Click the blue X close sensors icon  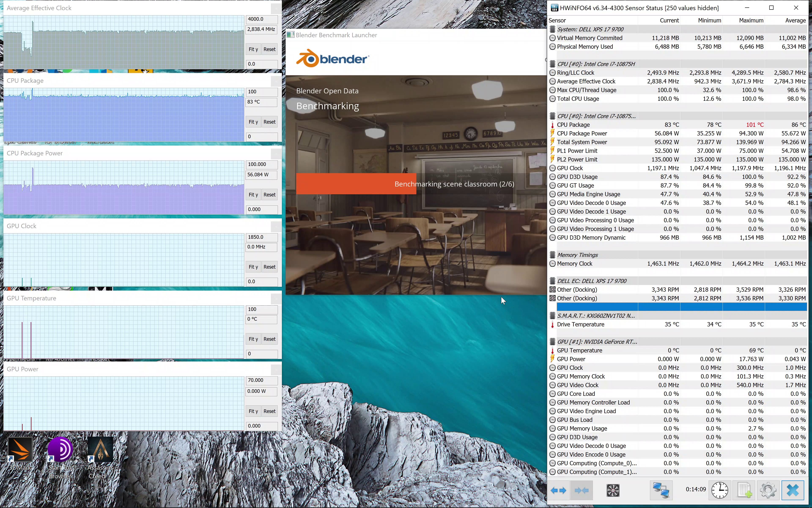coord(793,490)
